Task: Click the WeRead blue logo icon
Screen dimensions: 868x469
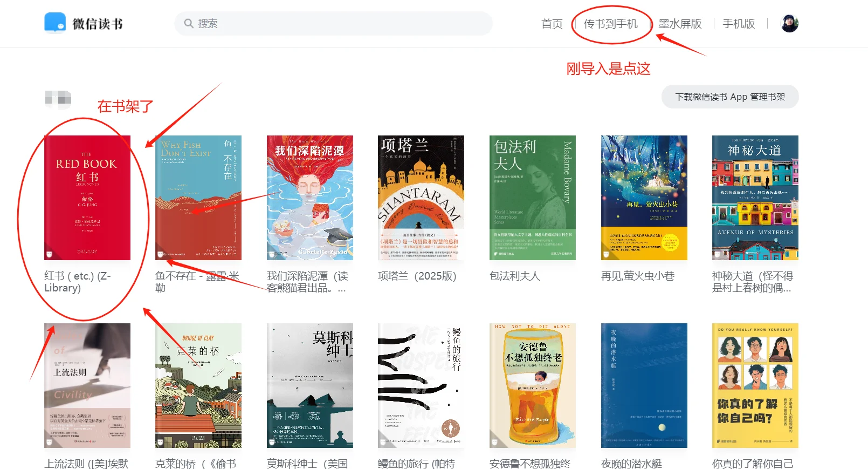Action: tap(55, 23)
